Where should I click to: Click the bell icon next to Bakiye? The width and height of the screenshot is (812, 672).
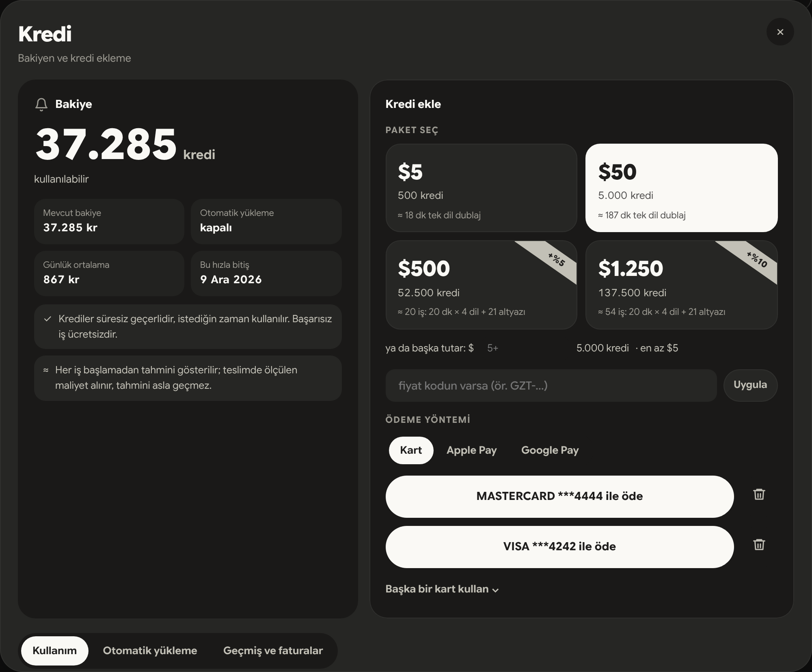41,104
